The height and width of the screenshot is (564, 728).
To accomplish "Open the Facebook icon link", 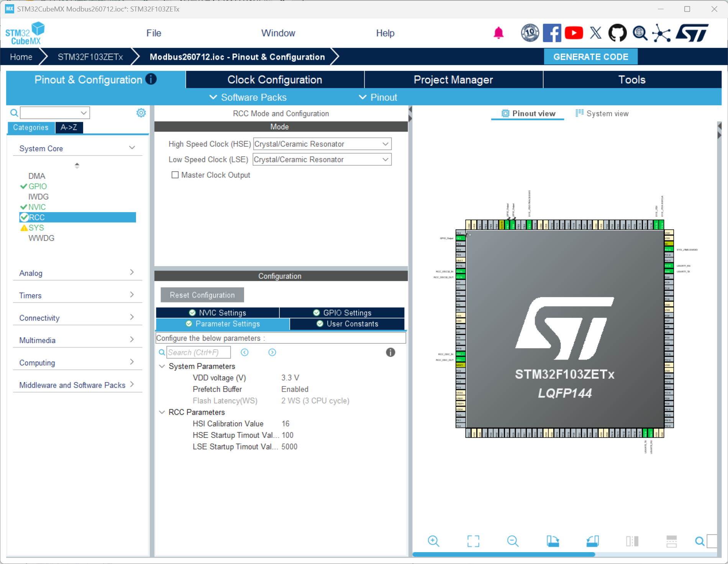I will tap(552, 33).
